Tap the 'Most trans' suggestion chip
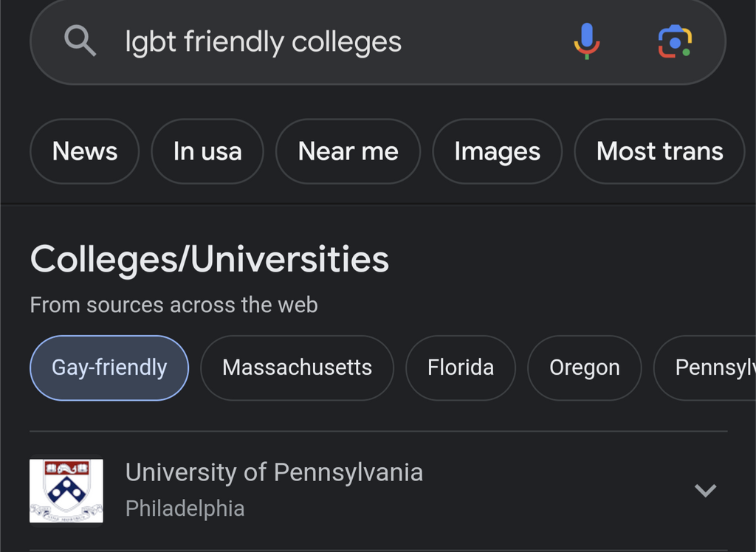 [659, 151]
